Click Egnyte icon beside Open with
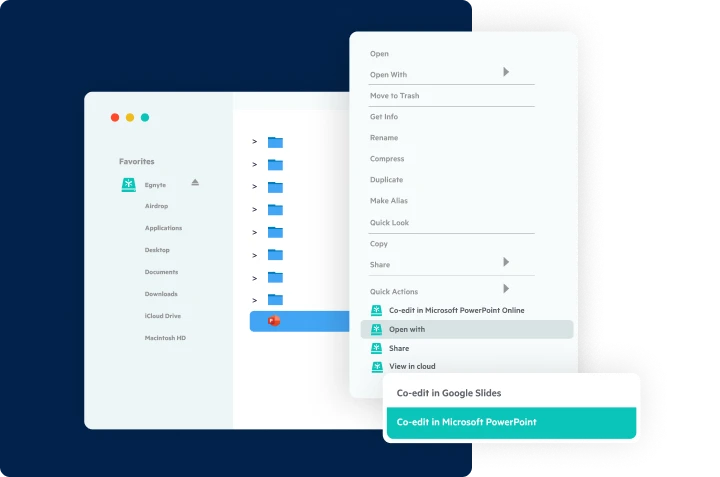720x477 pixels. coord(377,329)
